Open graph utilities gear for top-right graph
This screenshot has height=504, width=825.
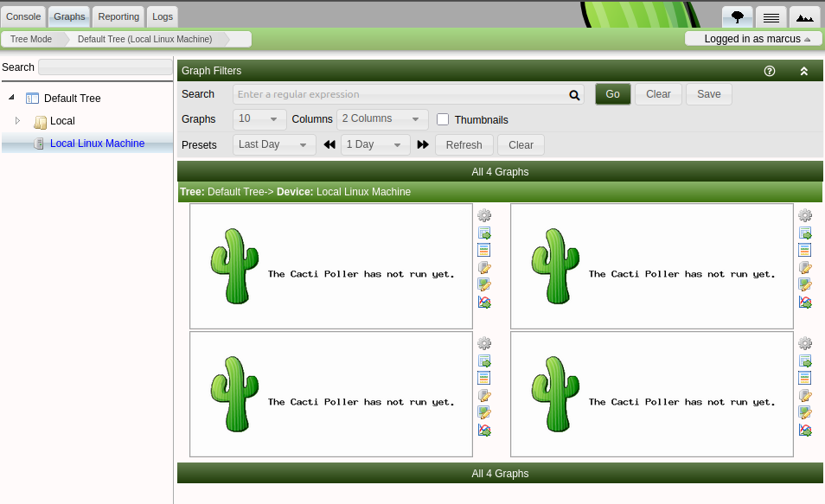tap(805, 215)
